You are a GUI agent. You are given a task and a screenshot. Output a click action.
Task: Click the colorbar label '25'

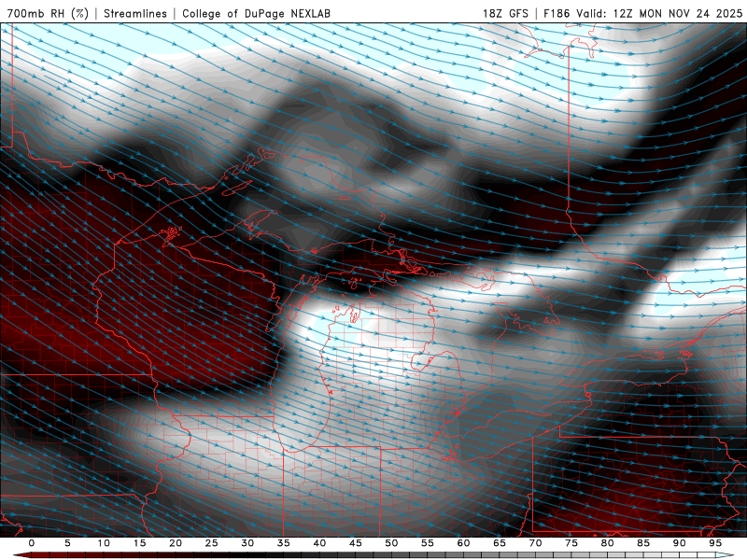(x=212, y=543)
